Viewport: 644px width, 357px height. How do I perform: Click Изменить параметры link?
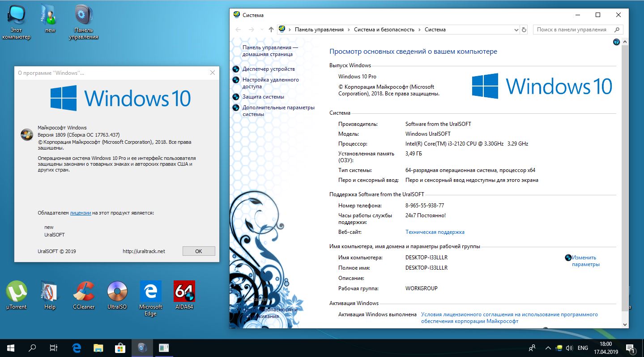[x=586, y=261]
